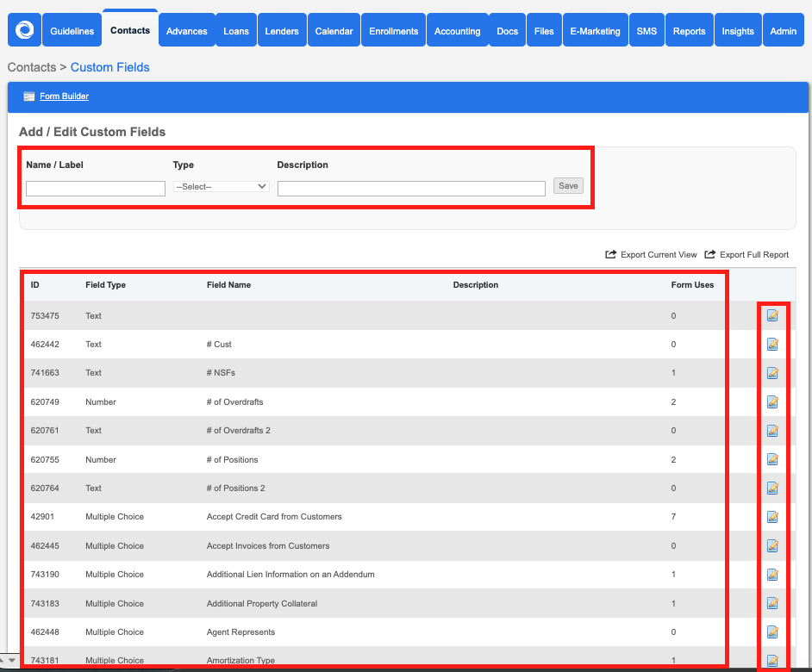812x672 pixels.
Task: Click the Form Uses column header
Action: tap(692, 285)
